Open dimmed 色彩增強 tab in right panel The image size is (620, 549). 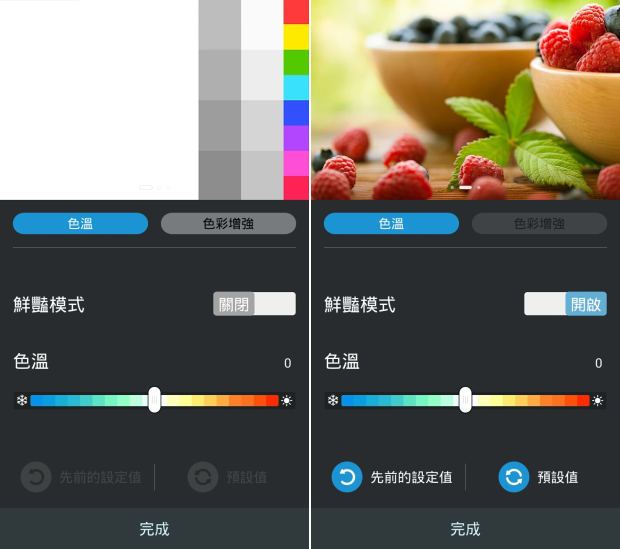point(539,223)
